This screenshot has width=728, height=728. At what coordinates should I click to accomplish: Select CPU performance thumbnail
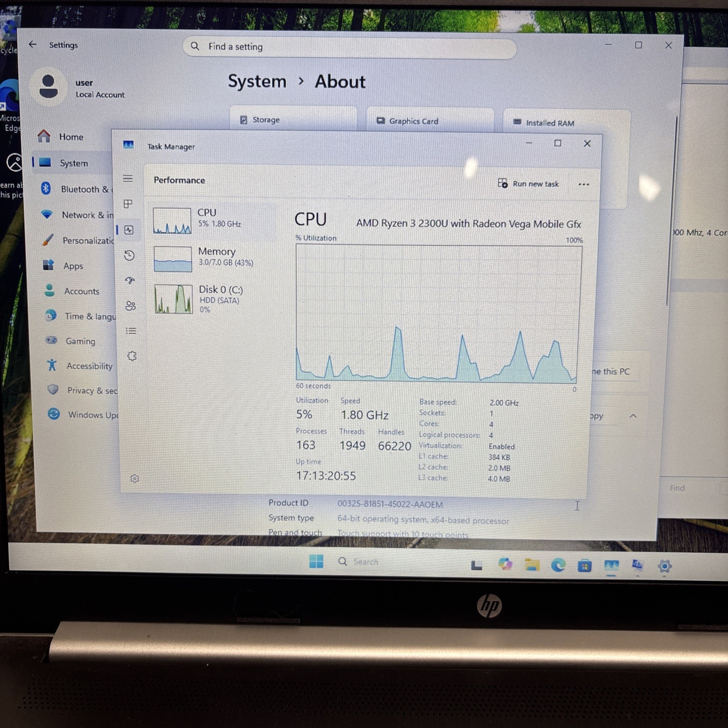pos(172,221)
